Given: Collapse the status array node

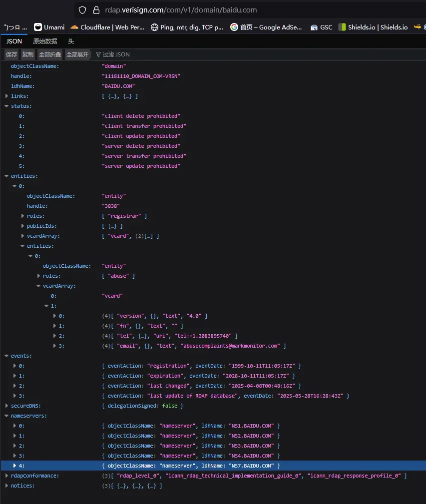Looking at the screenshot, I should pyautogui.click(x=6, y=106).
